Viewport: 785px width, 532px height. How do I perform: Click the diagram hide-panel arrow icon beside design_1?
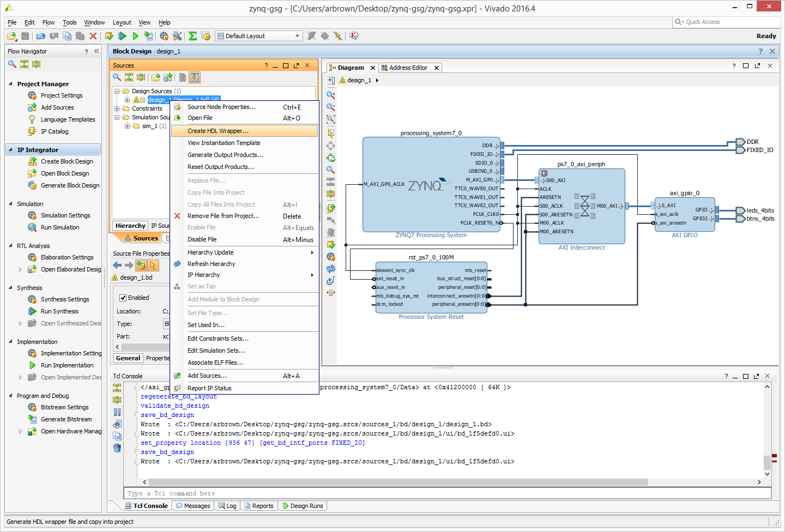pos(331,80)
